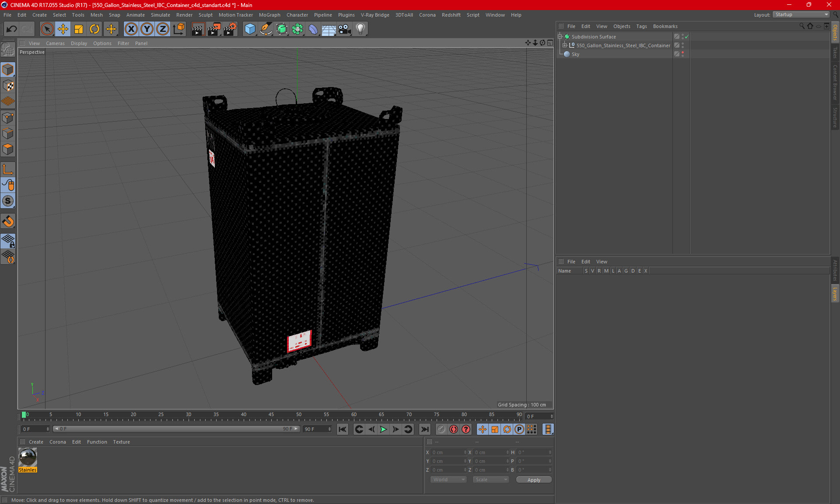The height and width of the screenshot is (504, 840).
Task: Toggle Subdivision Surface enable checkmark
Action: [x=686, y=37]
